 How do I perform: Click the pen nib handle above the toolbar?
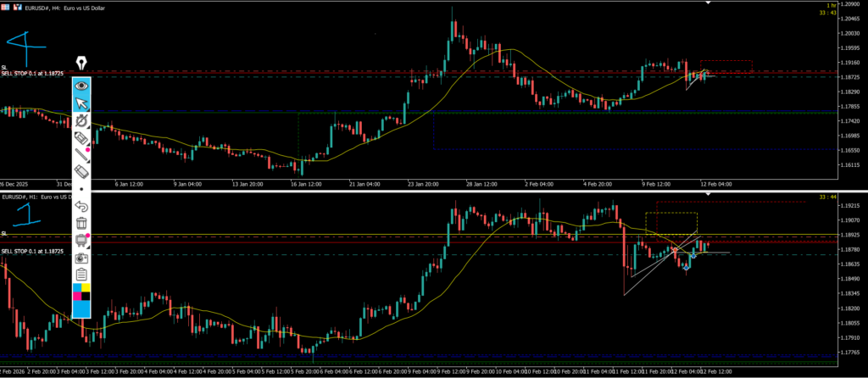pos(81,64)
